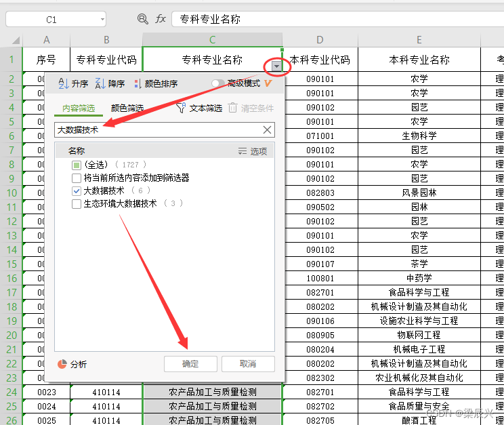Select column B header
Screen dimensions: 504x425
(106, 40)
